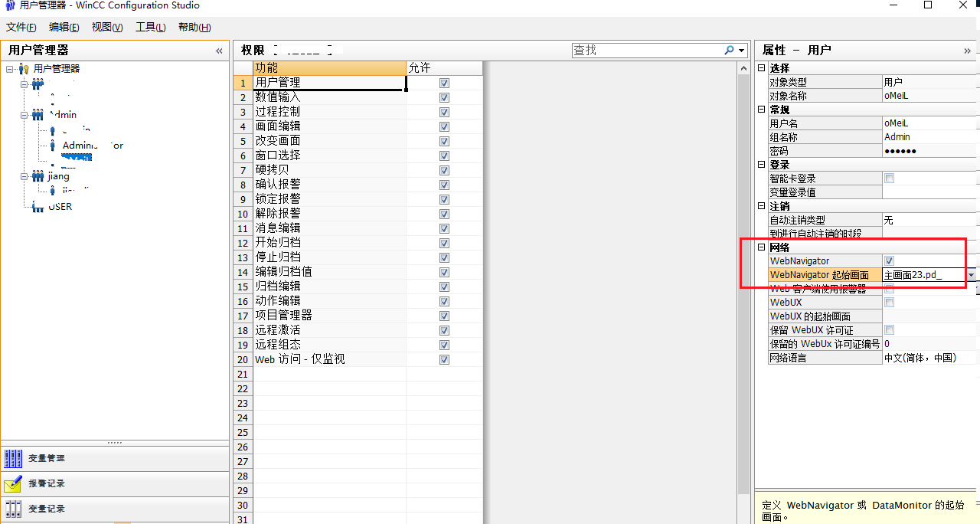
Task: Toggle 用户管理 permission checkbox
Action: coord(445,83)
